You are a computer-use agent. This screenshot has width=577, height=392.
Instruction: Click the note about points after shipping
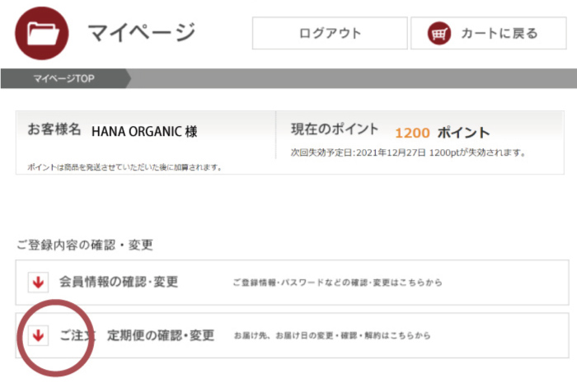124,167
